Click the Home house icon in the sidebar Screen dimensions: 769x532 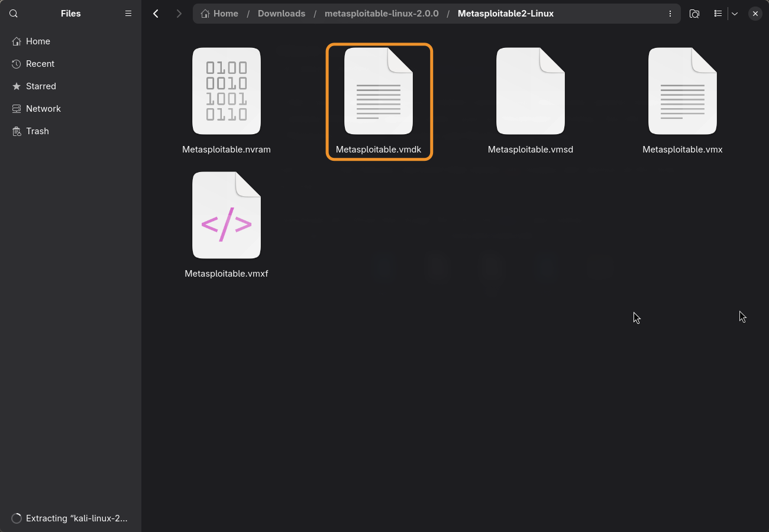(x=17, y=41)
